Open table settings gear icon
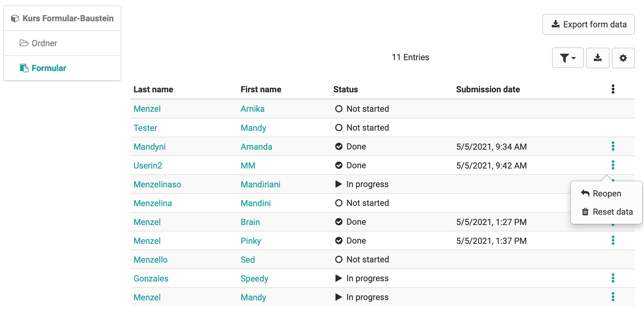644x314 pixels. coord(623,58)
